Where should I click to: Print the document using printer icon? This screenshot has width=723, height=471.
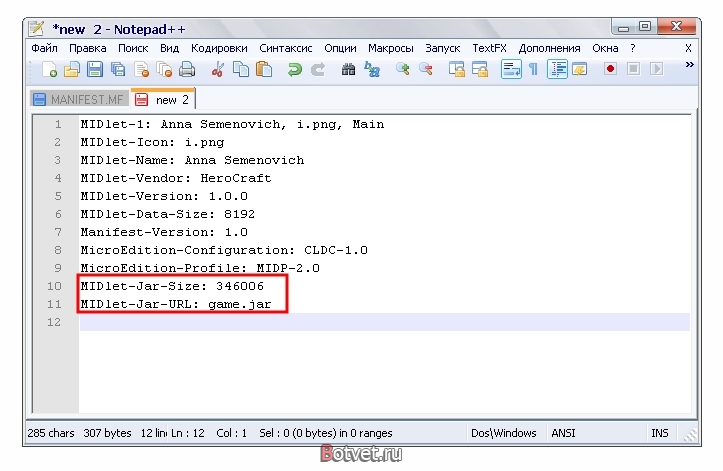187,70
